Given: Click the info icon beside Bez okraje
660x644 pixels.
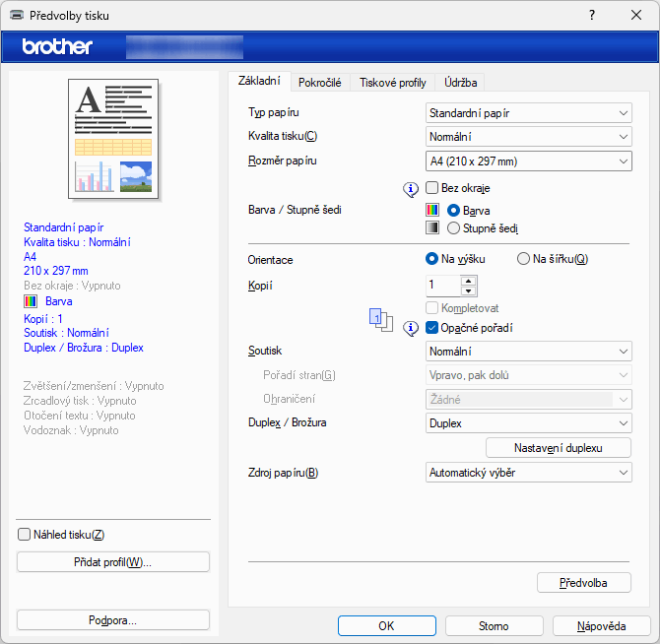Looking at the screenshot, I should (411, 190).
